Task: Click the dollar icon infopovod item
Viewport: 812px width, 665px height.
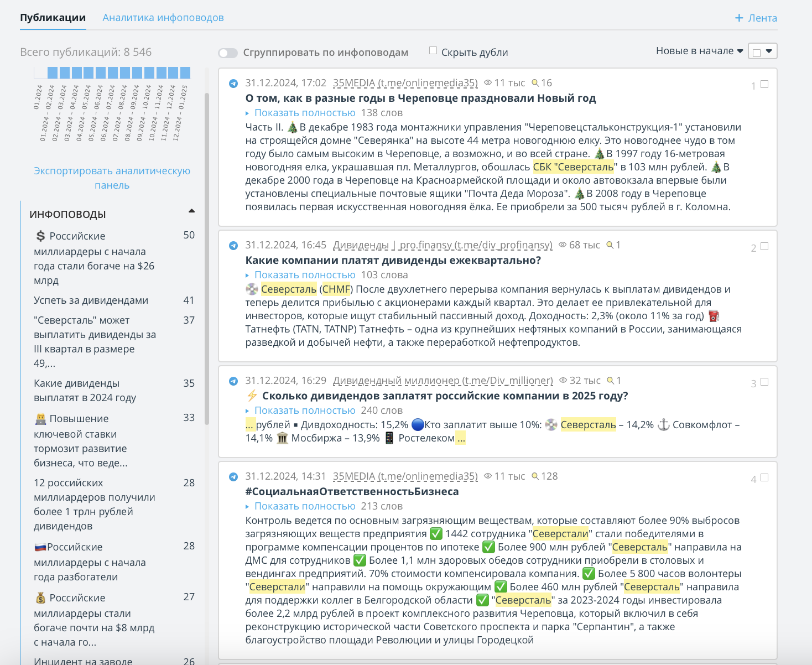Action: [94, 258]
